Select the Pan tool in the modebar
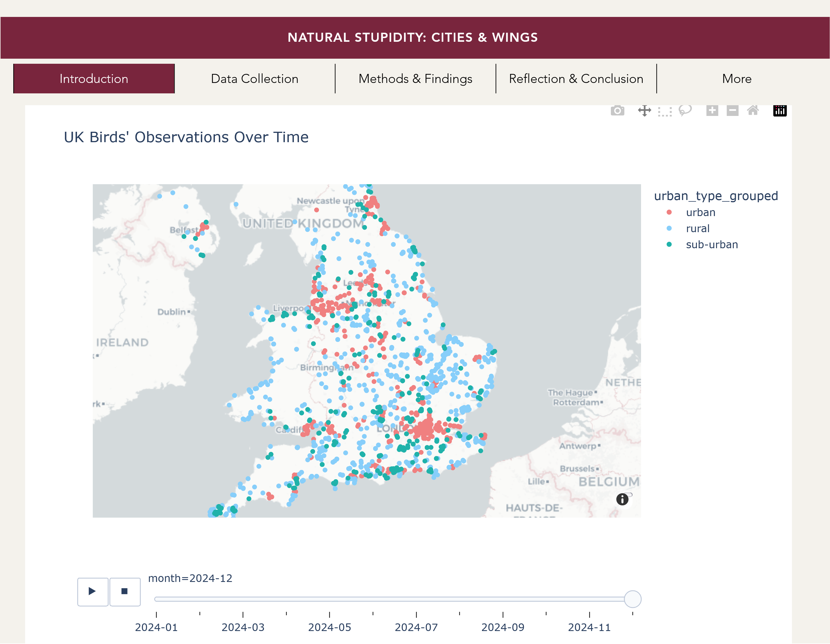Screen dimensions: 830x644 click(644, 111)
